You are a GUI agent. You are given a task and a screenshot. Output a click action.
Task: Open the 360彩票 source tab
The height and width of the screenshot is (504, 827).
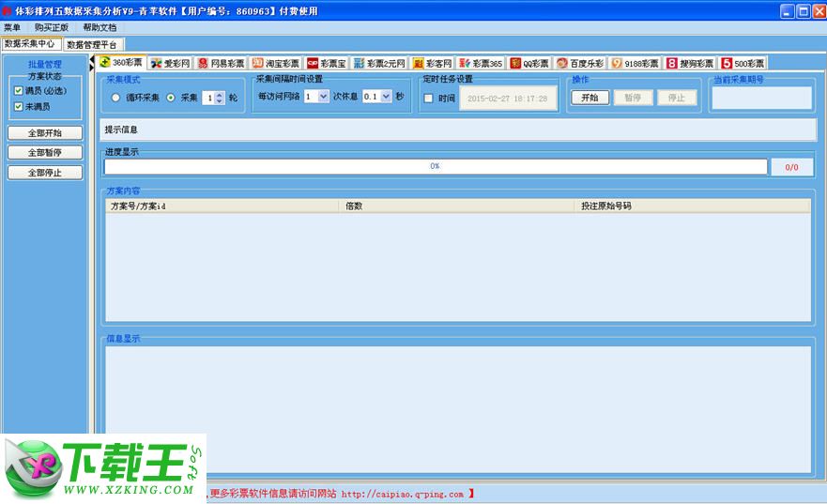point(121,62)
